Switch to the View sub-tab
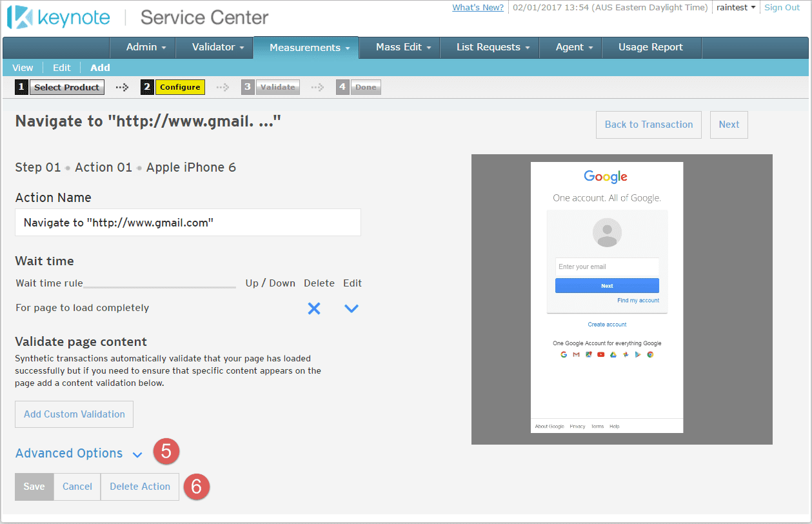812x524 pixels. 23,68
